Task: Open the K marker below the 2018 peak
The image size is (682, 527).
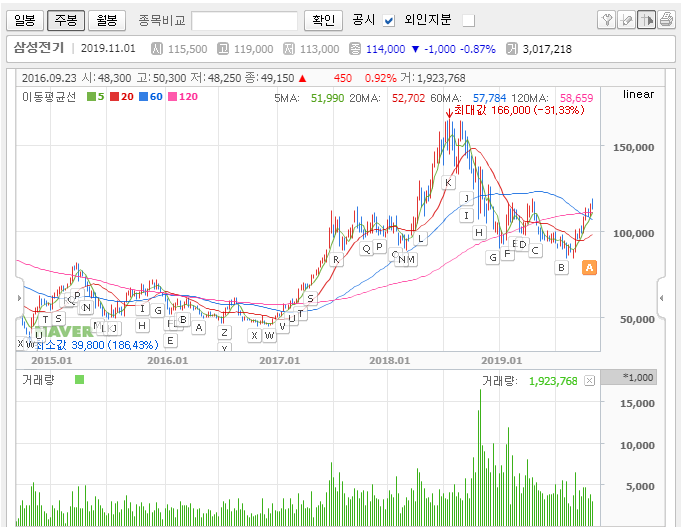Action: point(448,183)
